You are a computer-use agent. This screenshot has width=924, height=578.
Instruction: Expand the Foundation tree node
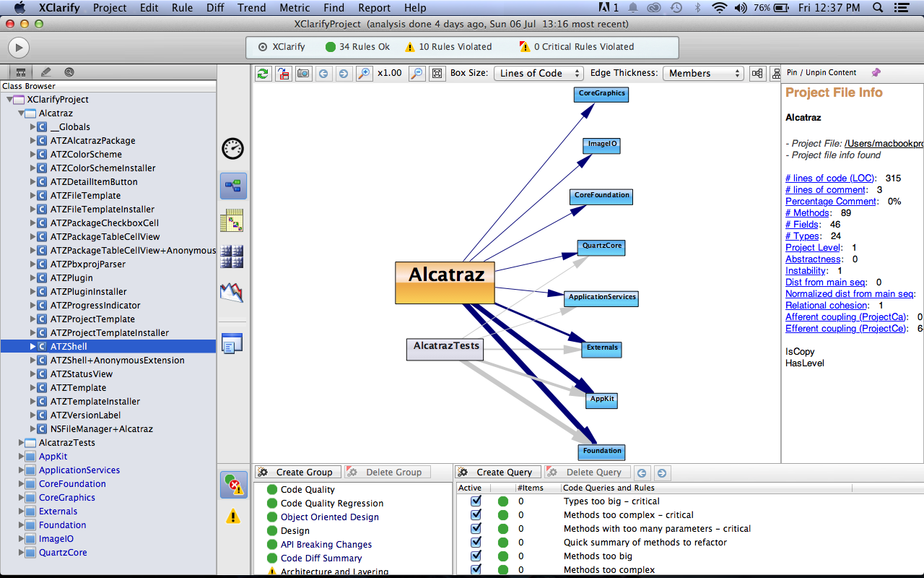21,525
